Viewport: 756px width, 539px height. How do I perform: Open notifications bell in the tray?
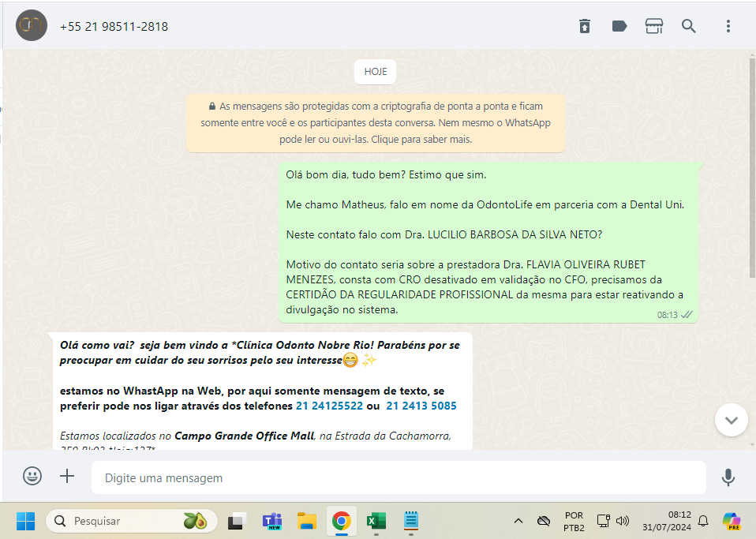tap(703, 521)
